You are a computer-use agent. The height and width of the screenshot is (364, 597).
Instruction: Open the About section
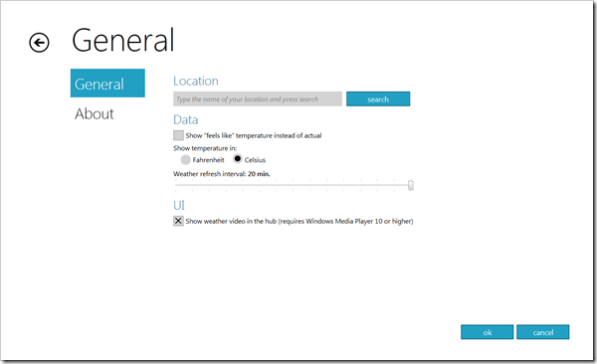[95, 113]
